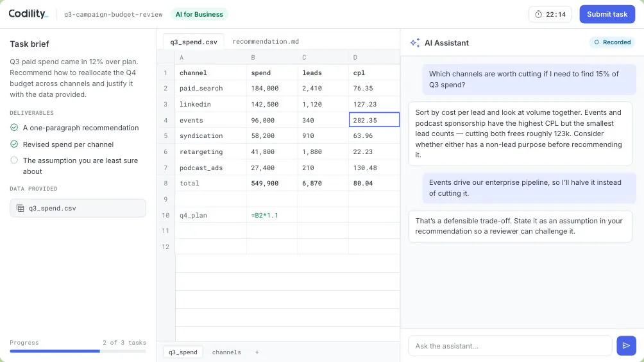
Task: Select the q3_spend.csv file tab
Action: click(194, 42)
